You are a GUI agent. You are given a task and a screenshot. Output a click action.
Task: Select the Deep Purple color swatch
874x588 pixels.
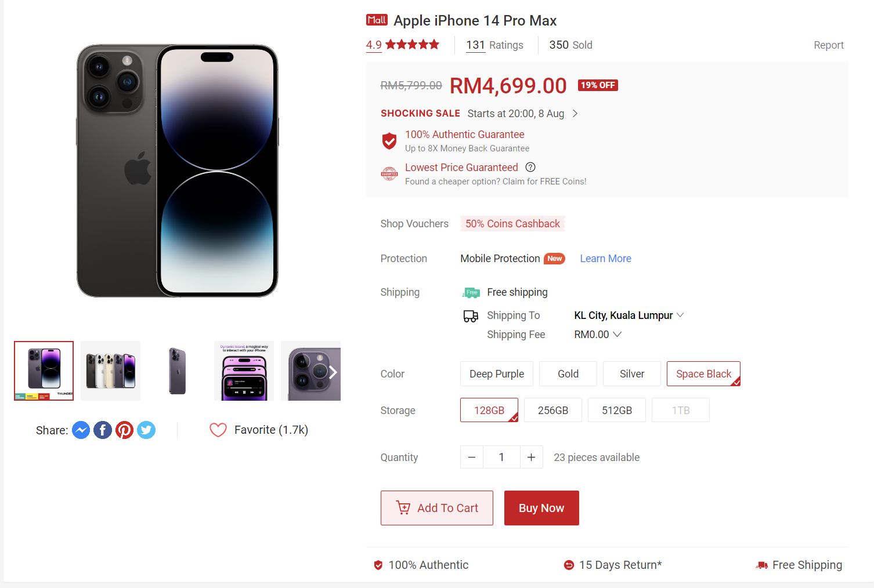click(x=496, y=373)
